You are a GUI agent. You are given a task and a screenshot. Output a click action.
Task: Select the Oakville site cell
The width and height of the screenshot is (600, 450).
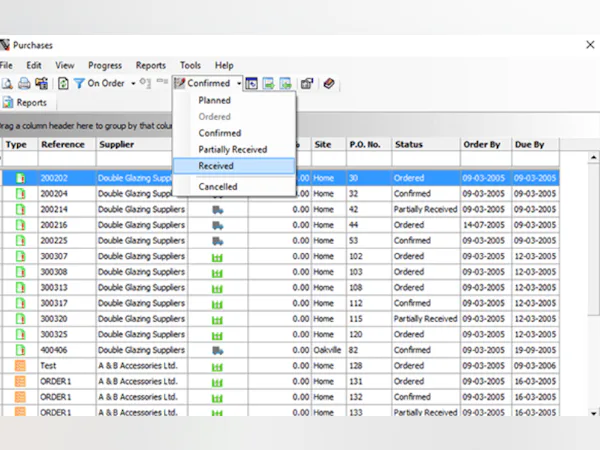click(329, 350)
